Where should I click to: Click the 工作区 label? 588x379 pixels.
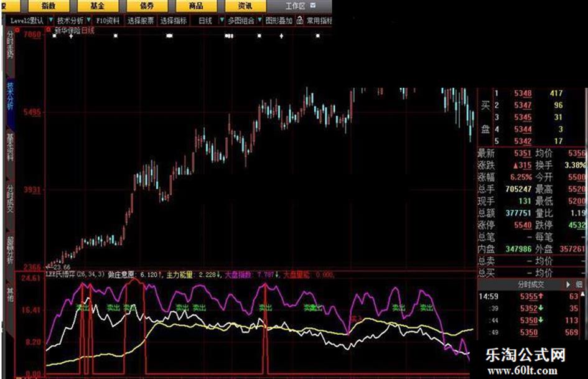(295, 6)
